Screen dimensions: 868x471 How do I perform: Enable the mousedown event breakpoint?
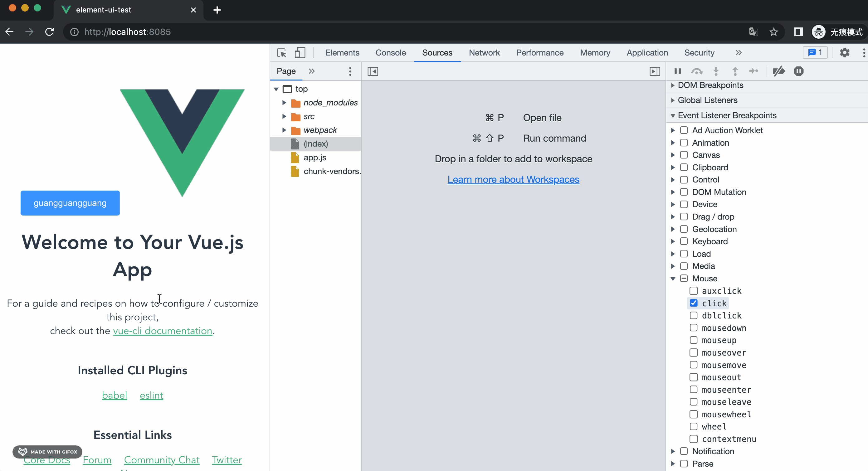coord(694,328)
